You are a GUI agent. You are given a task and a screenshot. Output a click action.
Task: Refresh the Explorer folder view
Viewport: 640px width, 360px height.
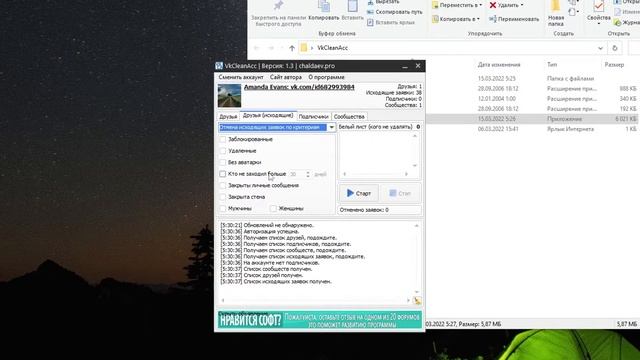pyautogui.click(x=615, y=48)
